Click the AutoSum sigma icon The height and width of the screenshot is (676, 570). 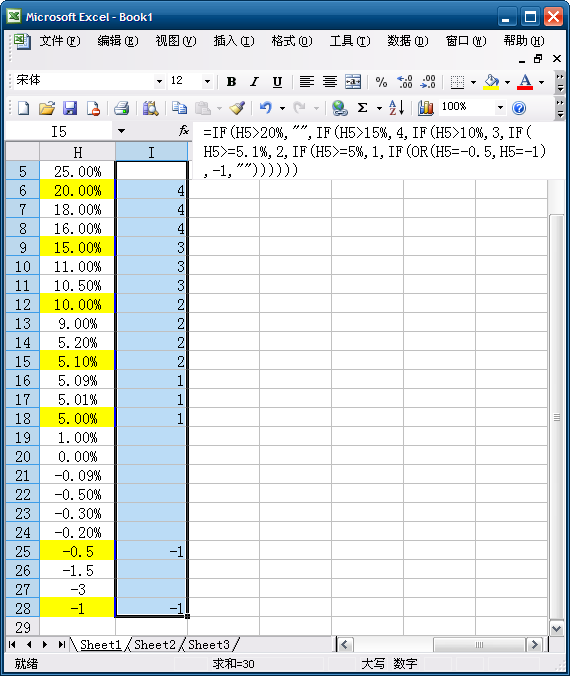[363, 108]
